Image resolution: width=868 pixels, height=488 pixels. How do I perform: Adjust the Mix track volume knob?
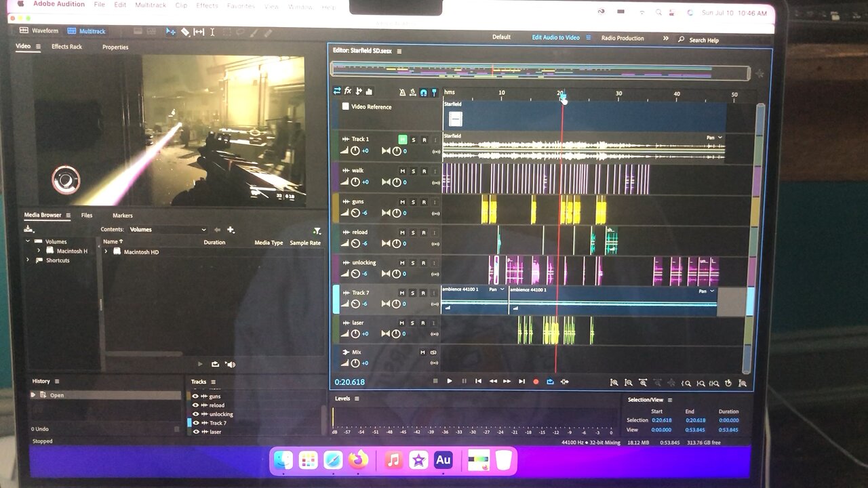[x=355, y=363]
